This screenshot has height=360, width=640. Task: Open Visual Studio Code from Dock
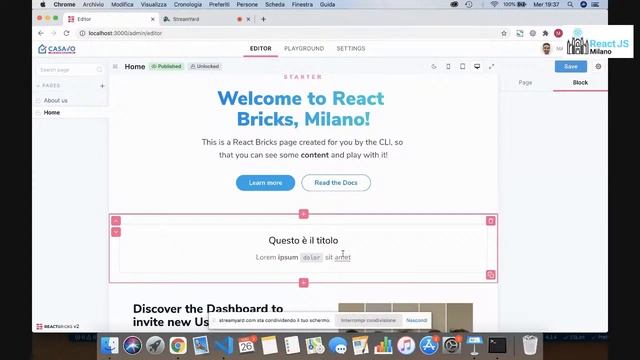224,346
